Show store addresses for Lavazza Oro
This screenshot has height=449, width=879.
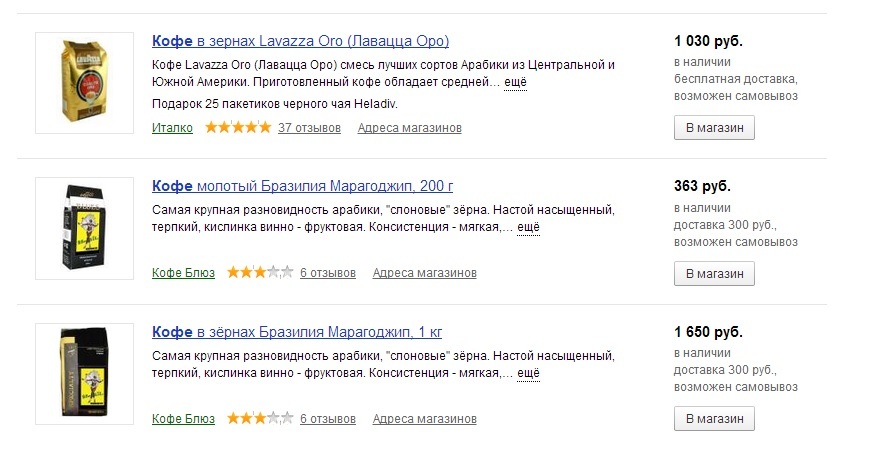coord(409,128)
